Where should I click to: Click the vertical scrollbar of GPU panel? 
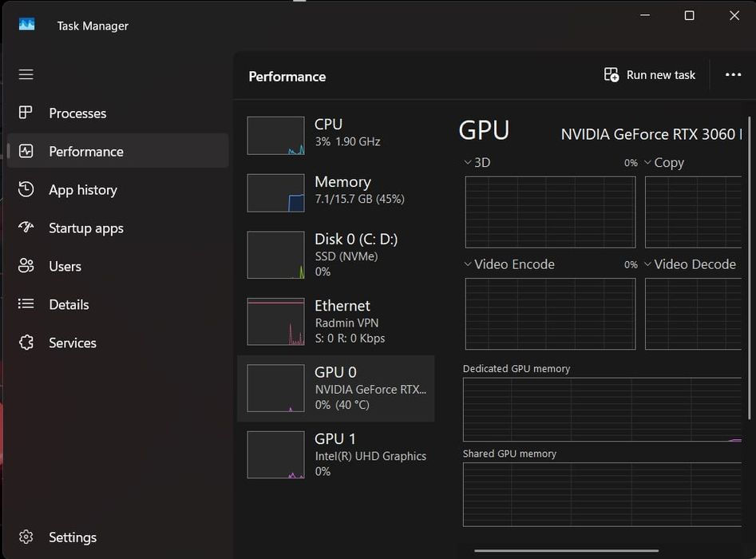point(749,268)
